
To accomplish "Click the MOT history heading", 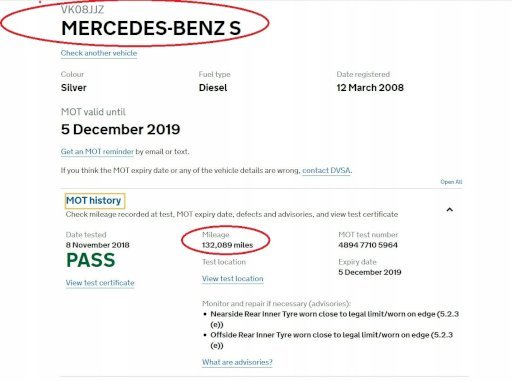I will point(94,200).
